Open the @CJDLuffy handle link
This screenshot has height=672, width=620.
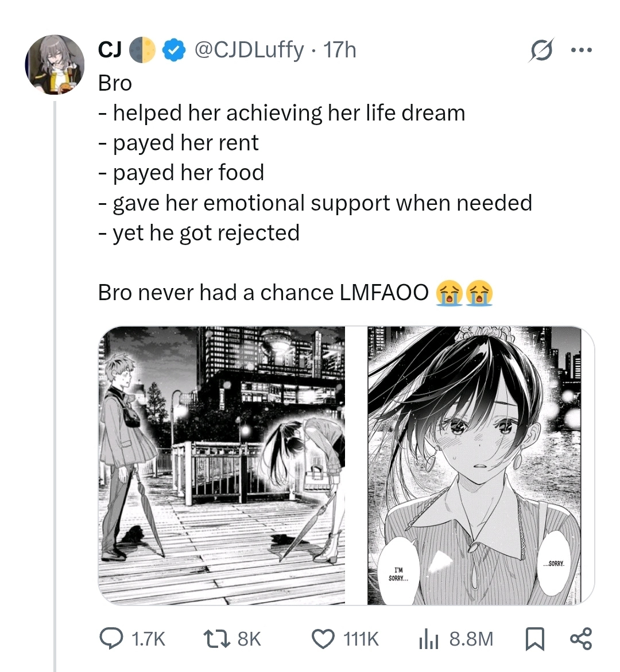click(249, 50)
